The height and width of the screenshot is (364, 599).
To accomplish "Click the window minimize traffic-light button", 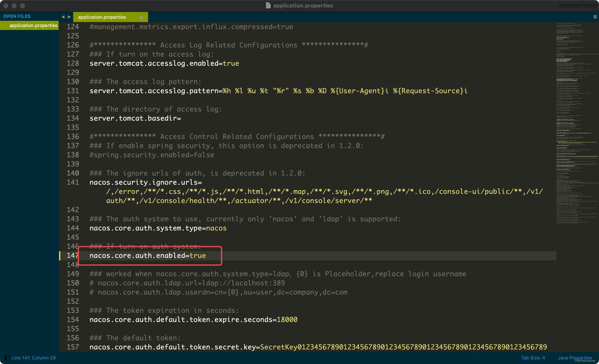I will (14, 6).
